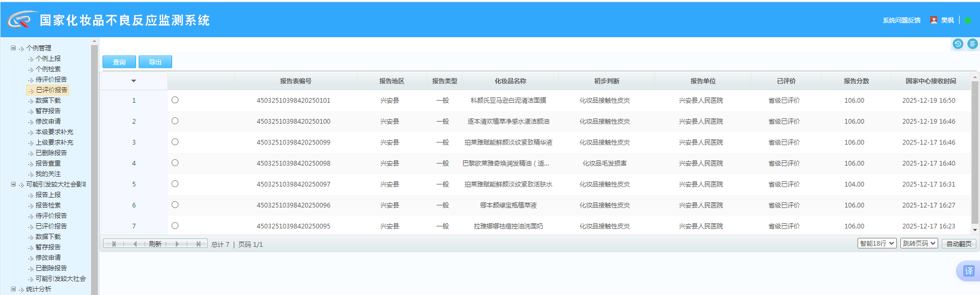
Task: Go to first page in pager
Action: 114,244
